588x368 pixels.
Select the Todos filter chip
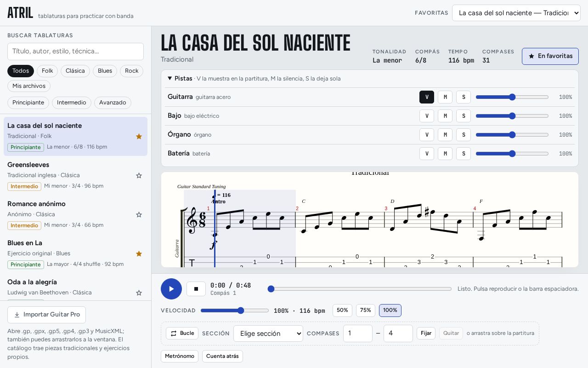point(21,71)
